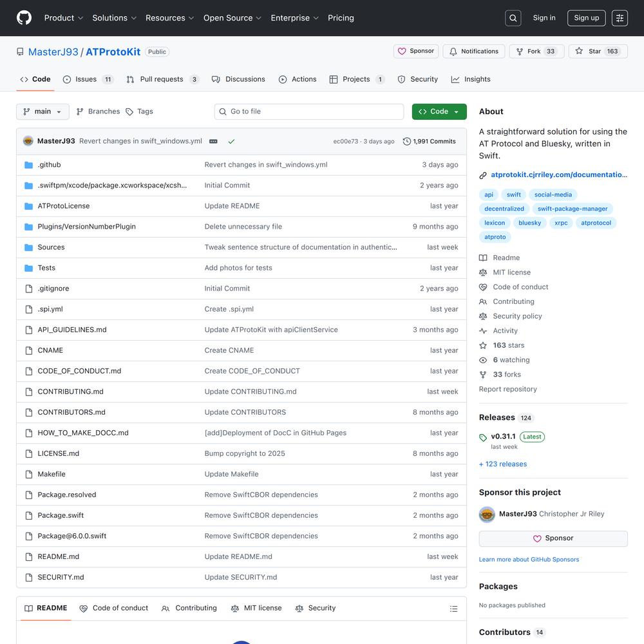Open the README.md file
Image resolution: width=644 pixels, height=644 pixels.
pos(59,556)
